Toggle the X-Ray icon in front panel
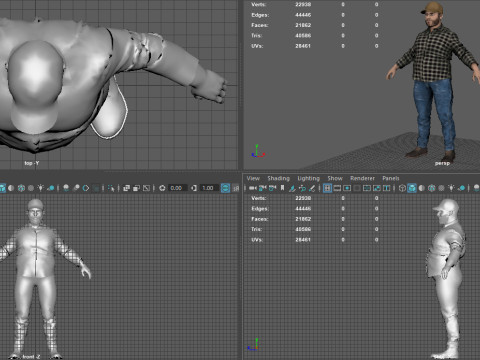 point(126,188)
